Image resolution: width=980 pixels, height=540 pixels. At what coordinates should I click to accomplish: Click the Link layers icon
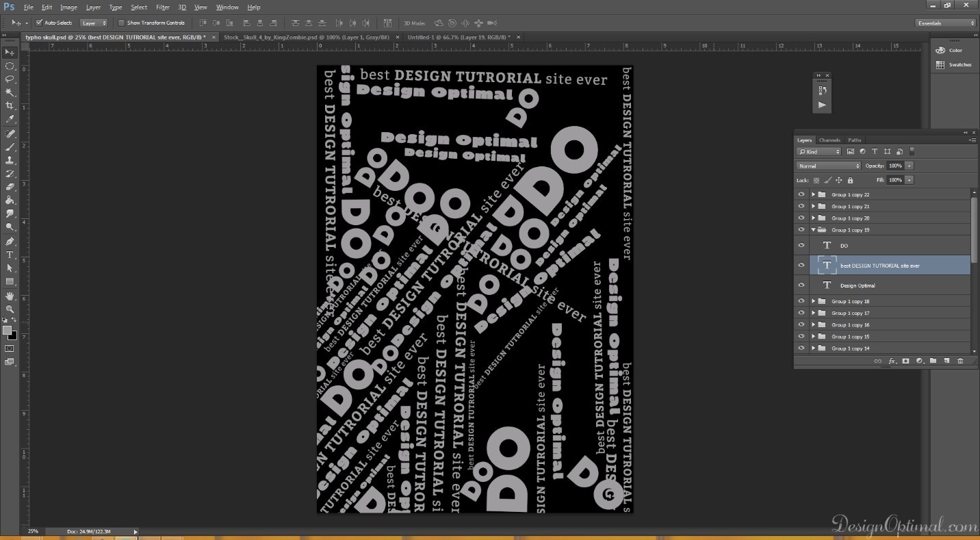pyautogui.click(x=878, y=361)
